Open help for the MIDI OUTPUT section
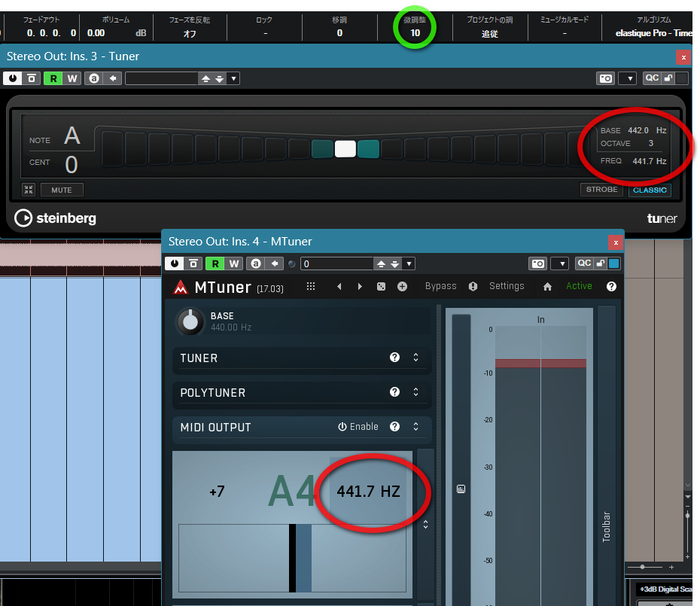Viewport: 700px width, 606px height. point(394,427)
